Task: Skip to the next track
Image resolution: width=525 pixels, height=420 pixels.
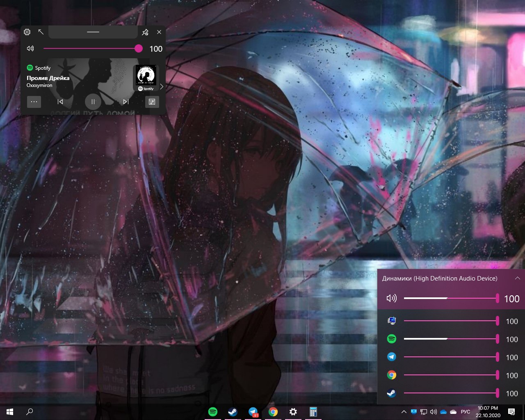Action: click(126, 102)
